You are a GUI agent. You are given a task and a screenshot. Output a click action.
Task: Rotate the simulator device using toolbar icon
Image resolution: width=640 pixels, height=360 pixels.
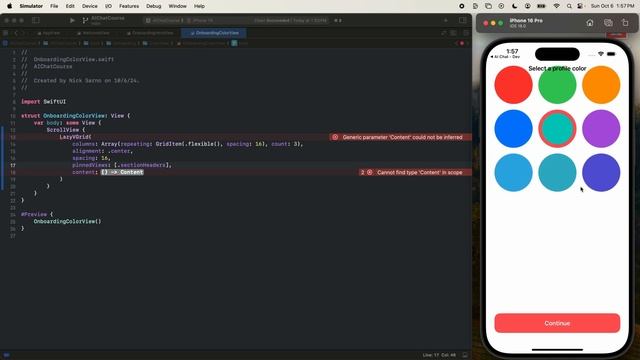tap(625, 23)
